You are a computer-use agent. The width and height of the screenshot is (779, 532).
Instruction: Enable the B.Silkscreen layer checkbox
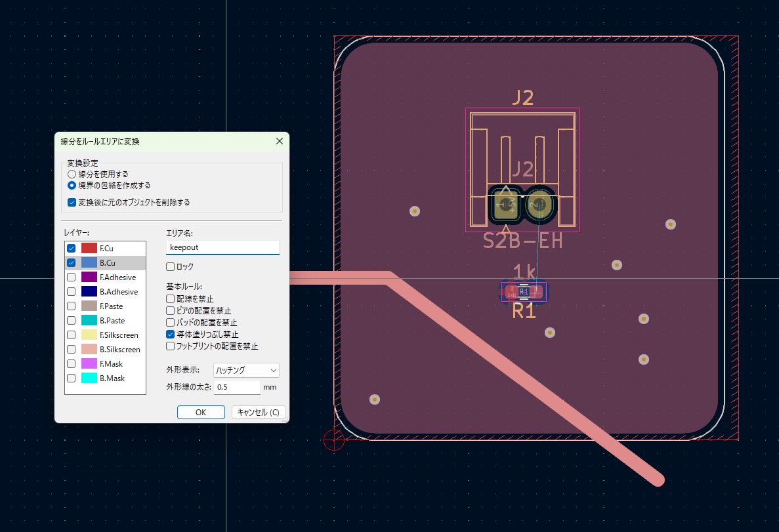[x=72, y=349]
